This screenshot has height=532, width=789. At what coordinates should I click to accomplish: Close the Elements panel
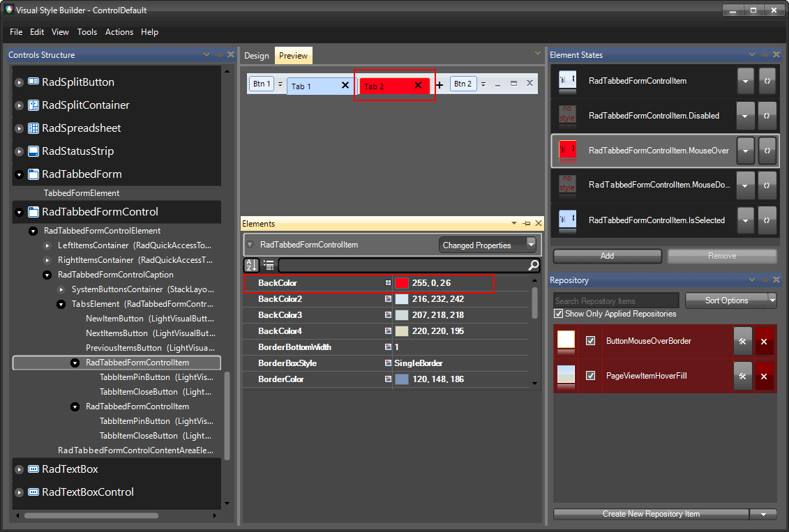pyautogui.click(x=539, y=223)
